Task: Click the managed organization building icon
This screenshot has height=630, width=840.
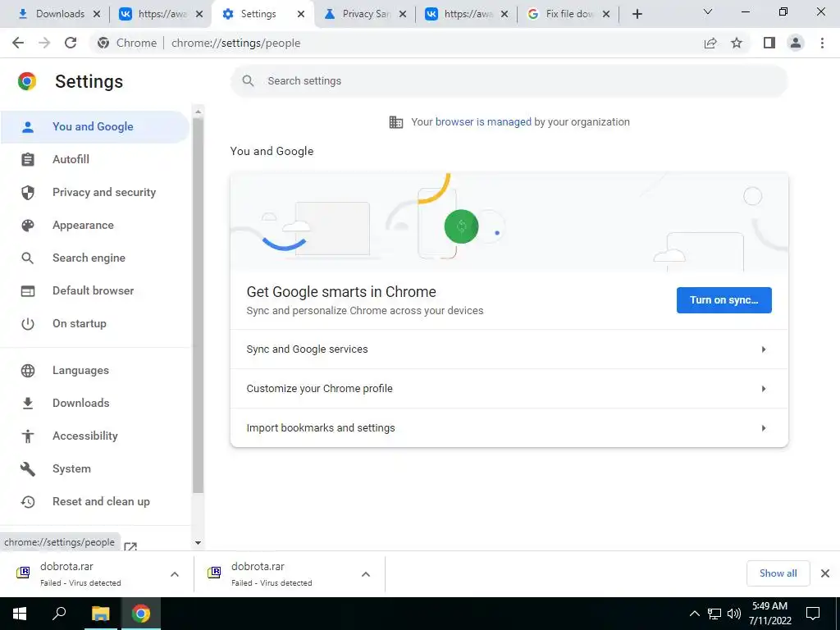Action: [396, 122]
